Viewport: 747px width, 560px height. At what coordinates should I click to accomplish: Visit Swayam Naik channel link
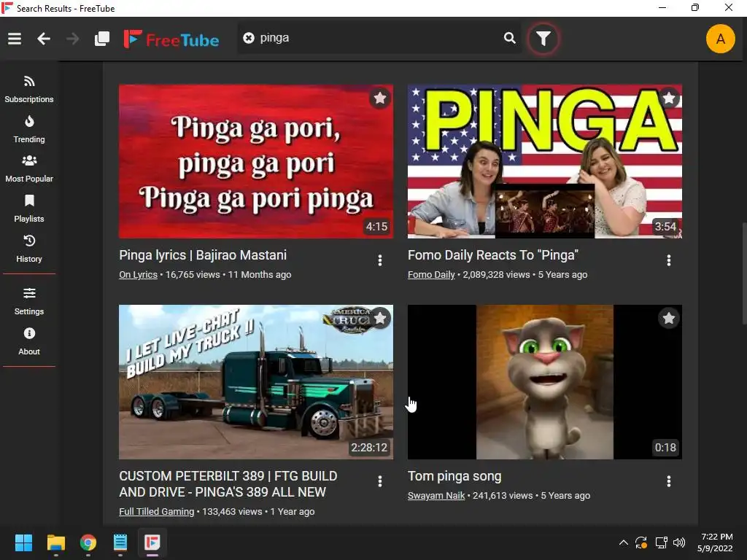point(436,496)
